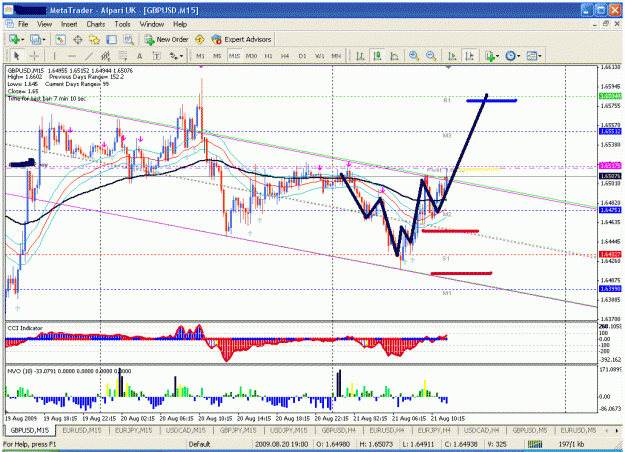This screenshot has width=625, height=452.
Task: Open the Data Window crosshair-target icon
Action: click(77, 39)
